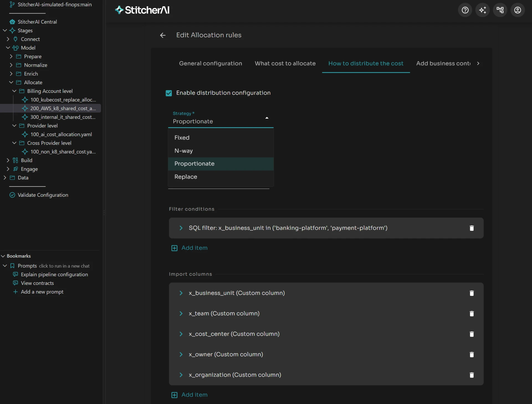The height and width of the screenshot is (404, 532).
Task: Open Add business context tab
Action: 443,63
